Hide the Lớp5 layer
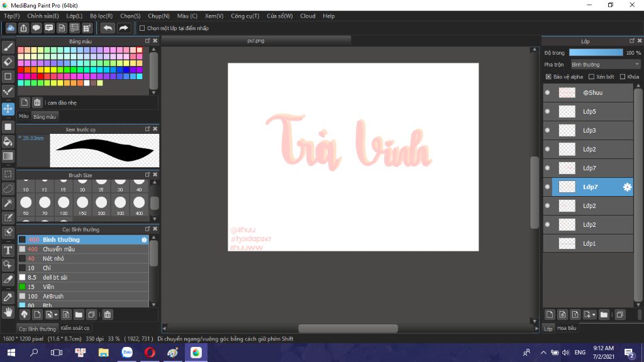644x362 pixels. [x=548, y=112]
